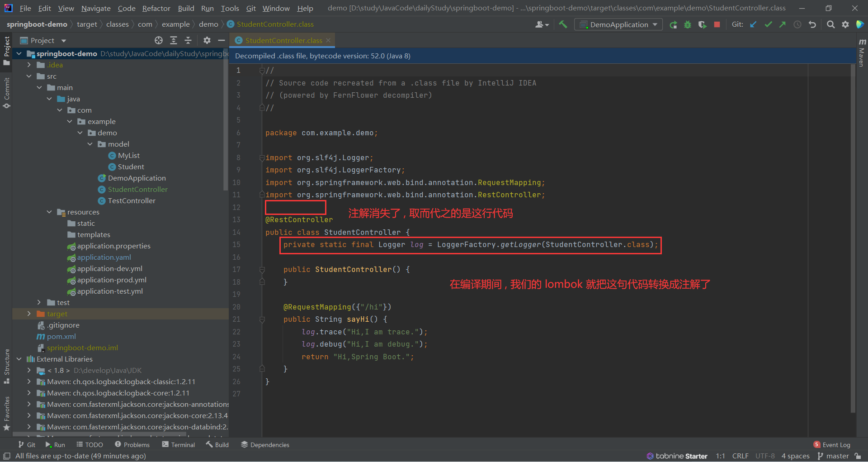Screen dimensions: 868x462
Task: Open DemoApplication run configuration dropdown
Action: pos(618,24)
